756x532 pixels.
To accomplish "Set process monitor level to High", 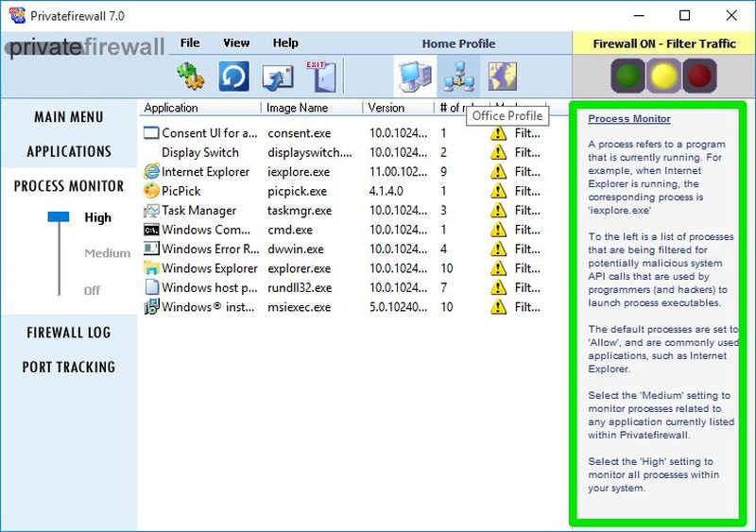I will click(98, 217).
